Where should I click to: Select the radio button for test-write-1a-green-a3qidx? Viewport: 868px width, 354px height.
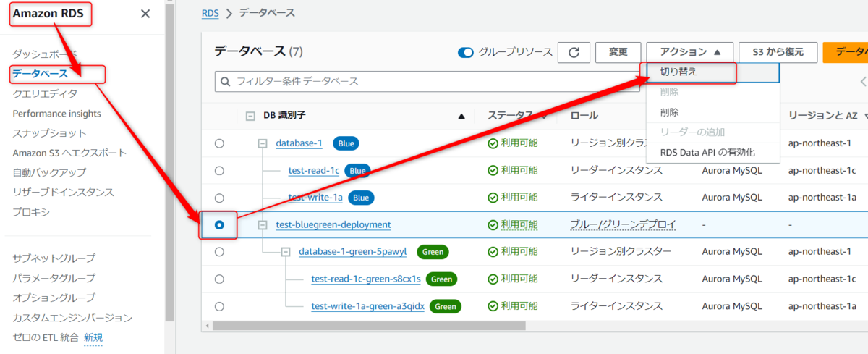point(219,306)
